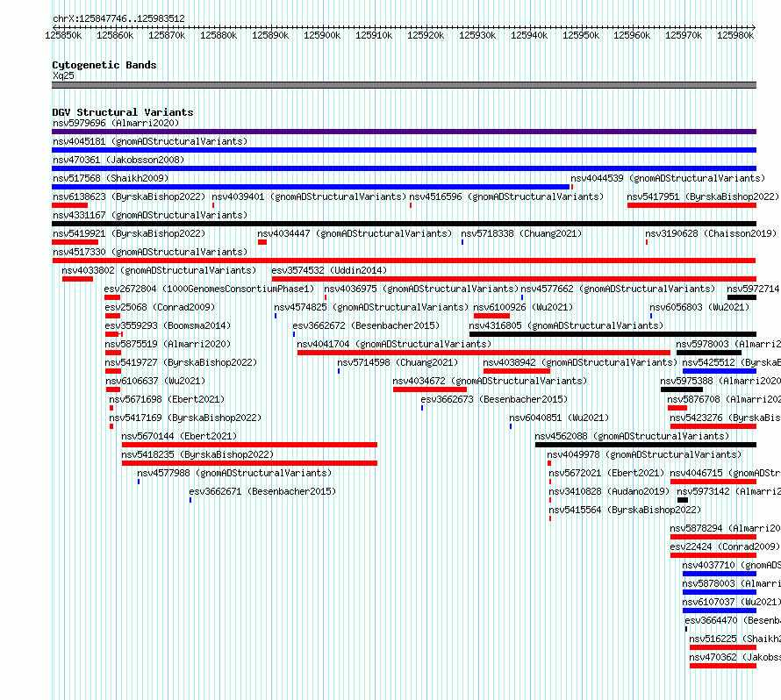The height and width of the screenshot is (700, 781).
Task: Click nsv5878294 variant label
Action: point(725,528)
